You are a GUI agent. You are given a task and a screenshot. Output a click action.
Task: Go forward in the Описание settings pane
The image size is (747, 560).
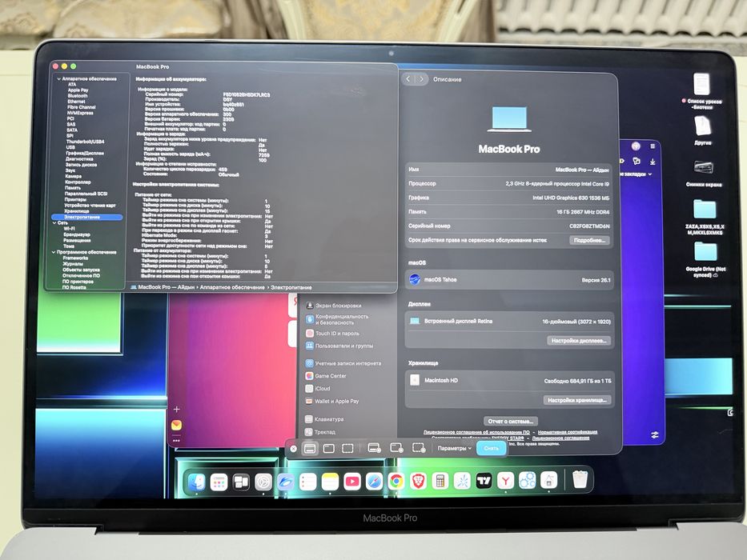tap(421, 79)
